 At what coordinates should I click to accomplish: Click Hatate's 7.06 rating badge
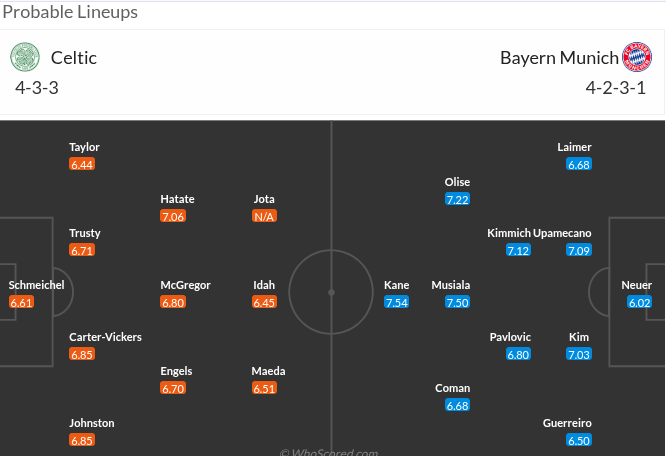coord(173,216)
